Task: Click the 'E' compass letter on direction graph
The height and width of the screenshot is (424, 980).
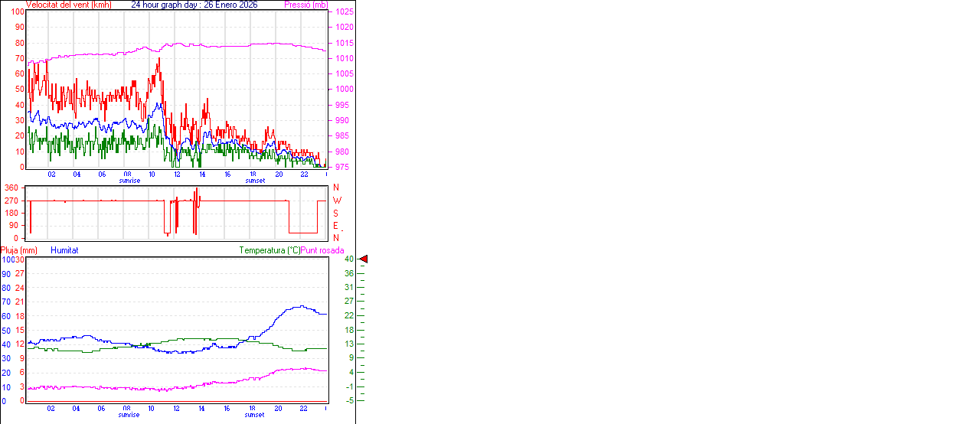Action: coord(336,226)
